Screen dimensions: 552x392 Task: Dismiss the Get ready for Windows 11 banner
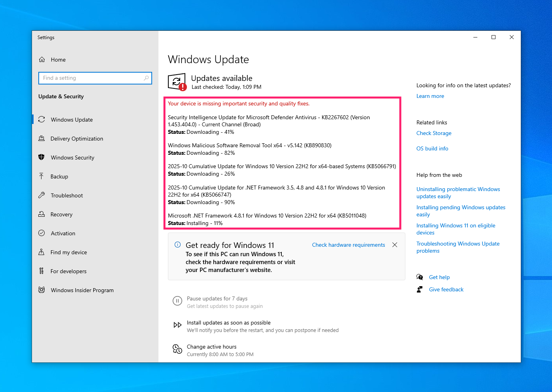[395, 245]
